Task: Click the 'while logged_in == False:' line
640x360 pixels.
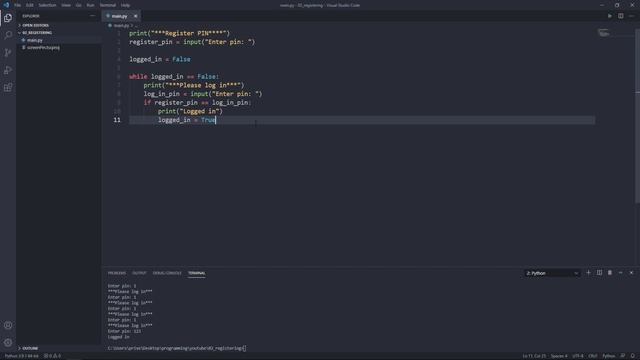Action: pos(174,77)
